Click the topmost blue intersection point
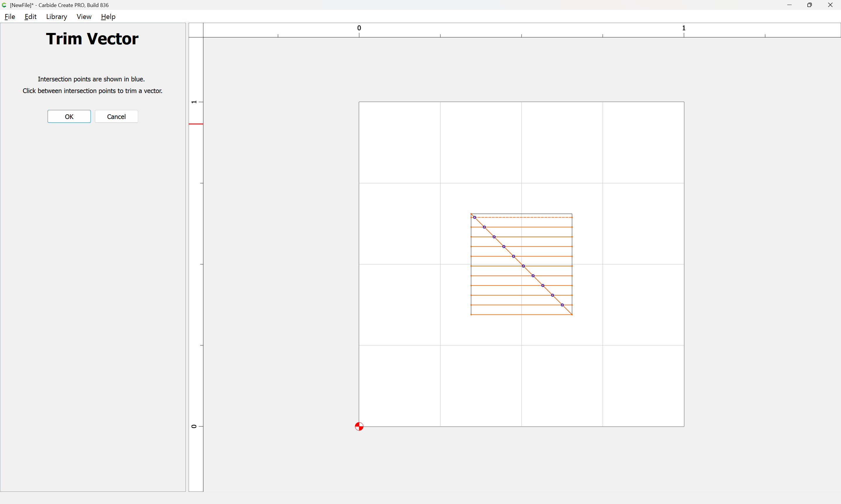This screenshot has height=504, width=841. [475, 217]
